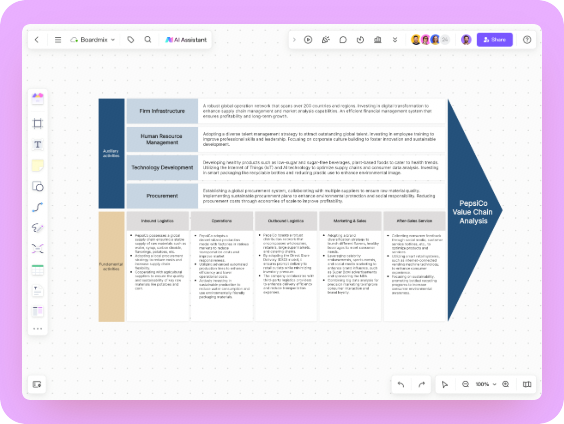The height and width of the screenshot is (424, 564).
Task: Undo the last action
Action: pos(401,384)
